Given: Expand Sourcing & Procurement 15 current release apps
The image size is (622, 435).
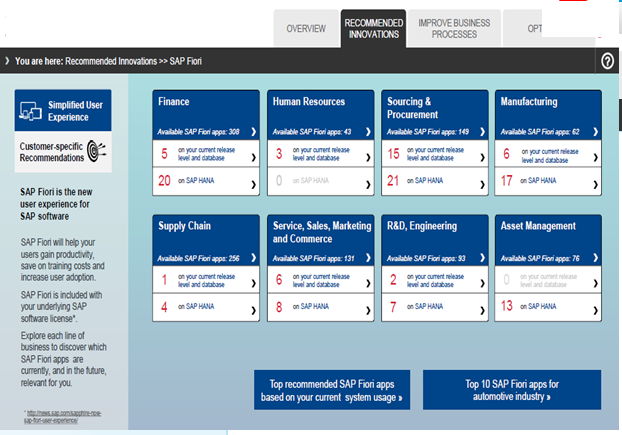Looking at the screenshot, I should tap(482, 155).
